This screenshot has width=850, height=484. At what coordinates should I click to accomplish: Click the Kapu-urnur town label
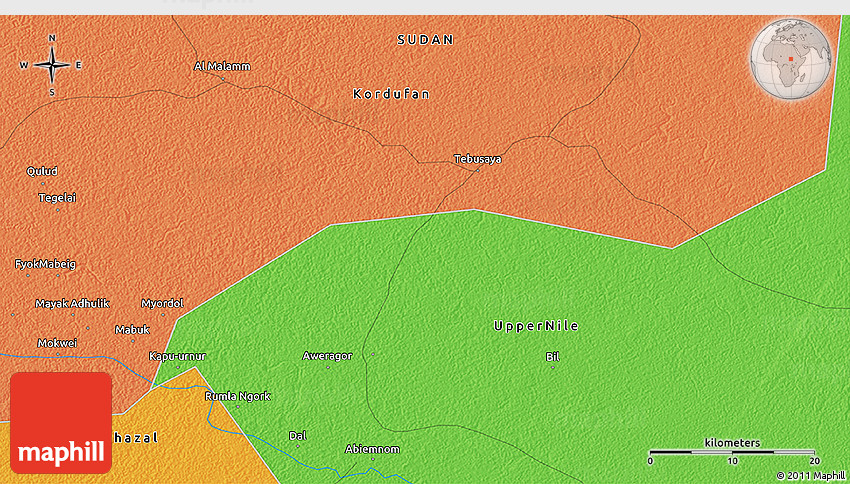[x=177, y=355]
